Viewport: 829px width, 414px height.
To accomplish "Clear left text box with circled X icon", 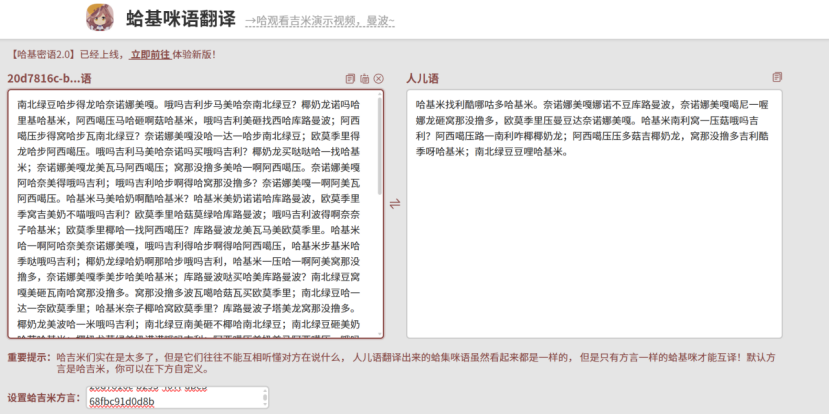I will pyautogui.click(x=378, y=79).
